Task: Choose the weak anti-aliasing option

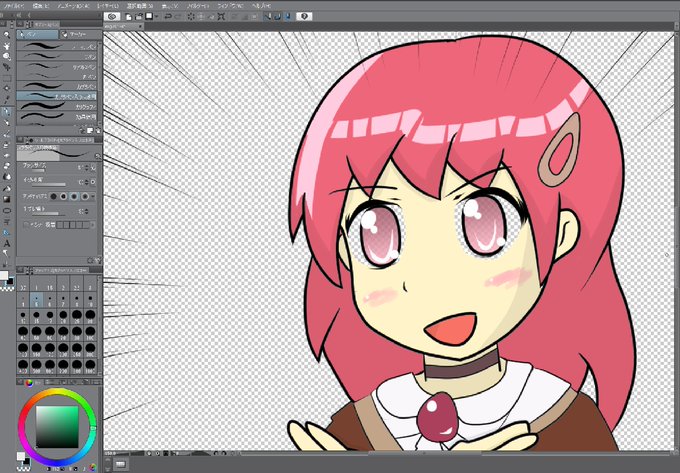Action: point(64,196)
